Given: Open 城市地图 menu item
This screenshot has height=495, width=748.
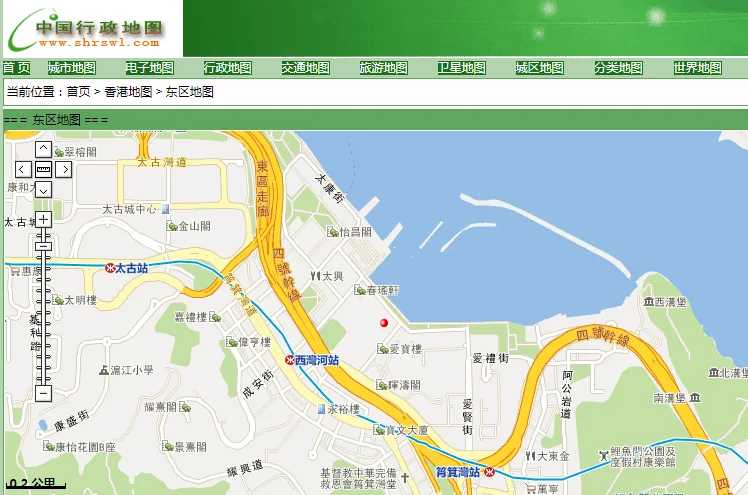Looking at the screenshot, I should (72, 68).
